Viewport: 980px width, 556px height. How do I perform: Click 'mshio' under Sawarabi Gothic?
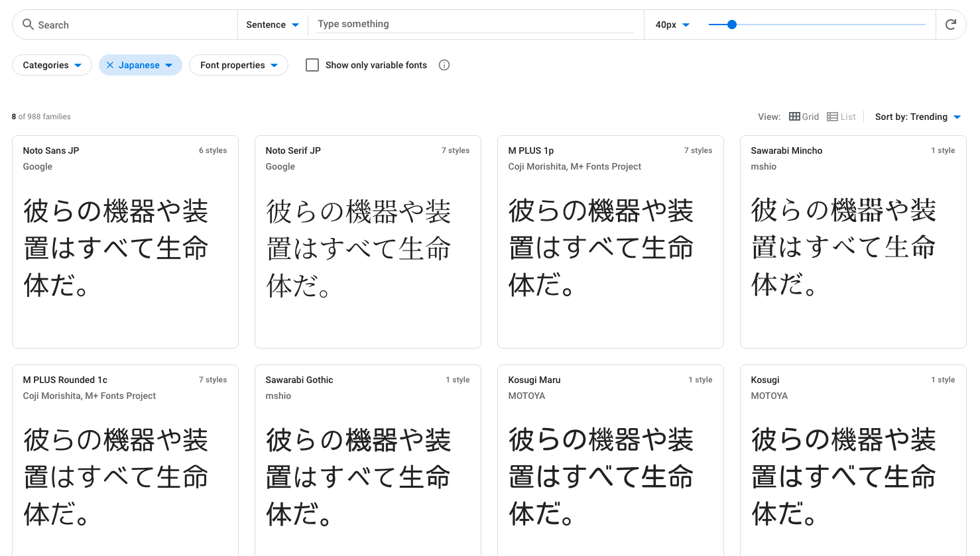(x=278, y=396)
